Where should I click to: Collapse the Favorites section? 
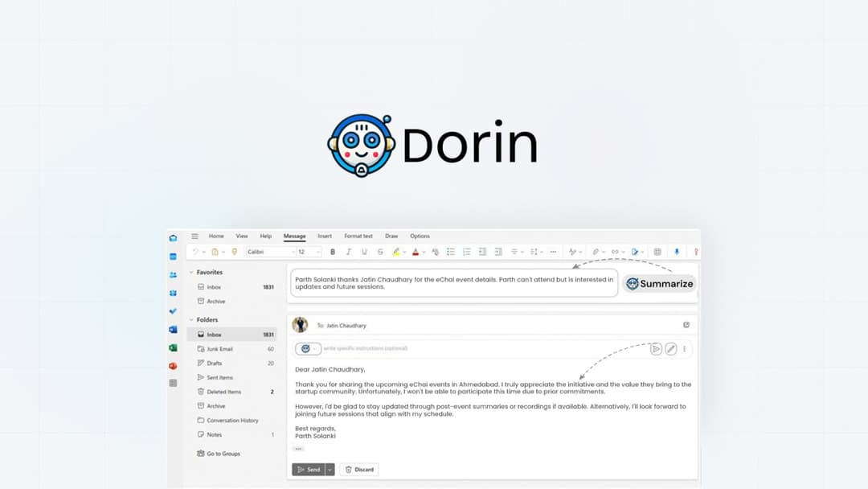tap(190, 272)
